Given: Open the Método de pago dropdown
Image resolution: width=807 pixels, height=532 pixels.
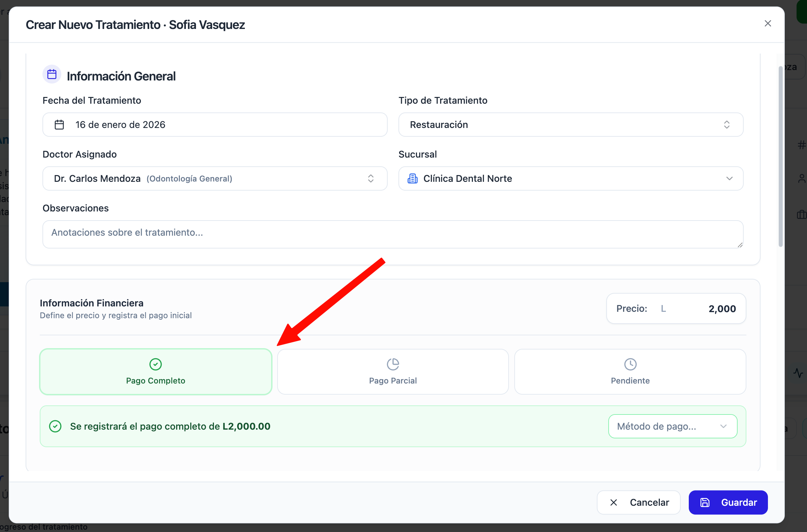Looking at the screenshot, I should tap(672, 426).
